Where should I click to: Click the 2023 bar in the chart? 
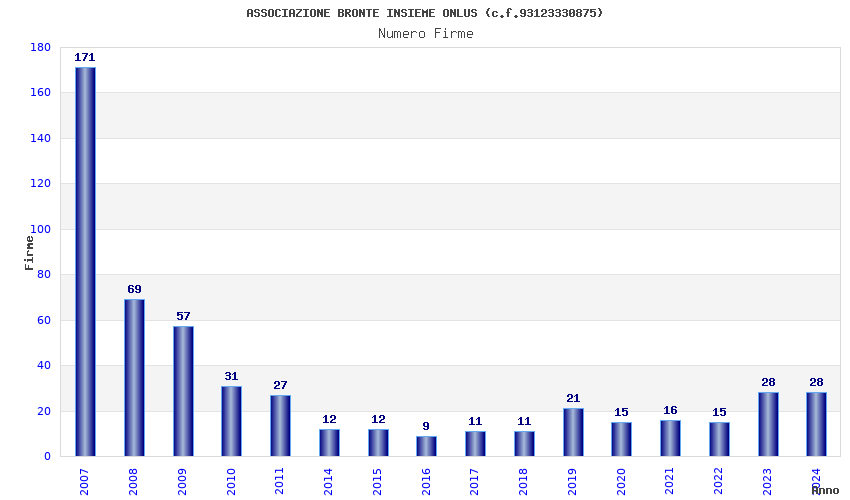[768, 424]
